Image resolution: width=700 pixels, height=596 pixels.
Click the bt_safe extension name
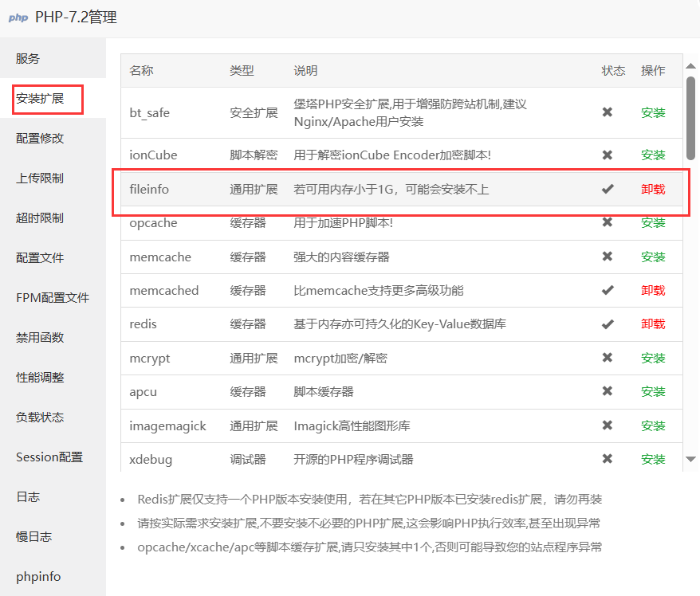(x=150, y=113)
